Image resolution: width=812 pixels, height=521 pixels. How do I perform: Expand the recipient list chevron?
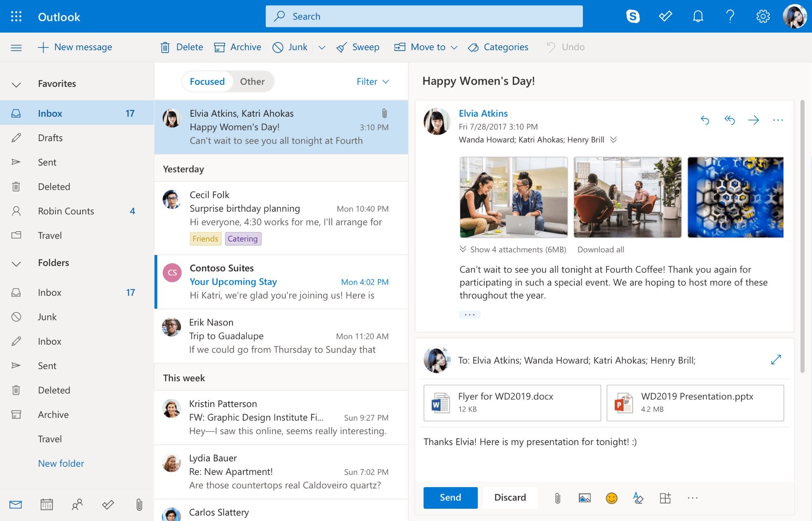pos(613,140)
